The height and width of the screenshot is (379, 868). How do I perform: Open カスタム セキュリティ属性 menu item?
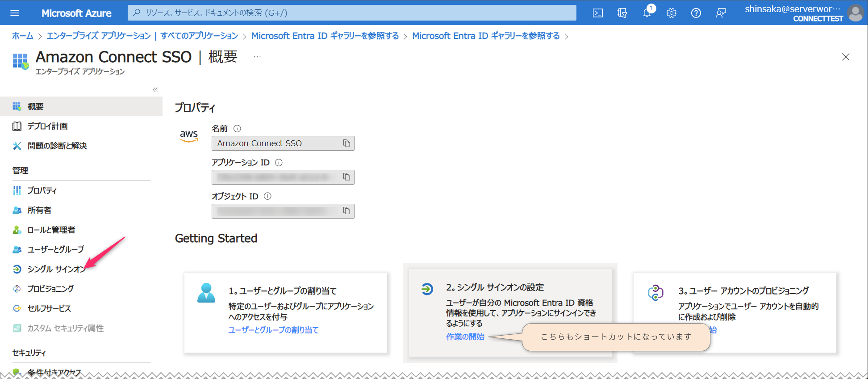click(81, 328)
